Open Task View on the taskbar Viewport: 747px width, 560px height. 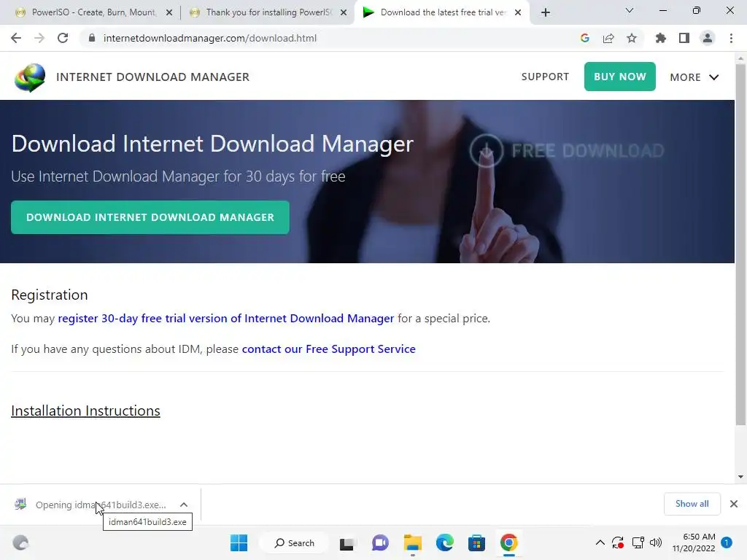click(347, 543)
